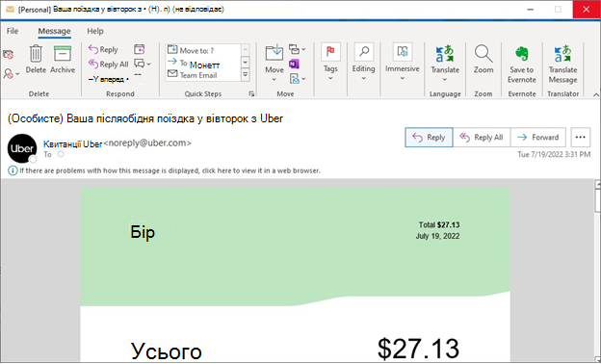Open the Actions dropdown in Move group
Image resolution: width=601 pixels, height=364 pixels.
[x=298, y=79]
